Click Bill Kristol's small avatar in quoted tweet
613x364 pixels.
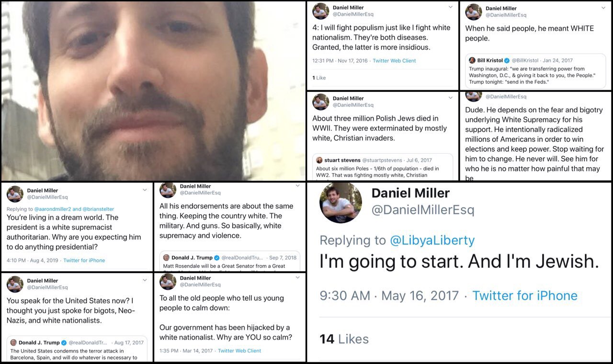coord(472,60)
